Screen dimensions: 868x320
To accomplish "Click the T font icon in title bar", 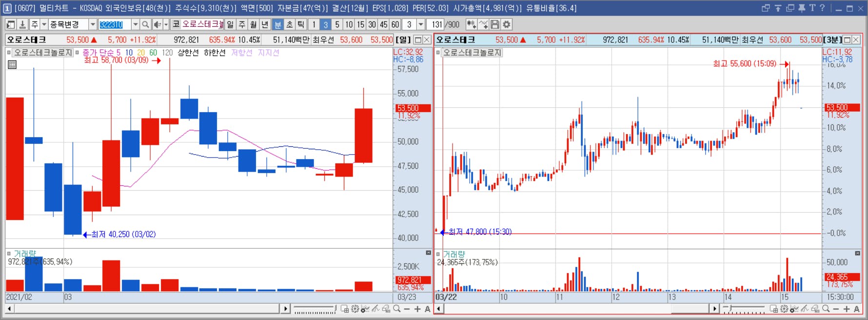I will click(x=812, y=8).
